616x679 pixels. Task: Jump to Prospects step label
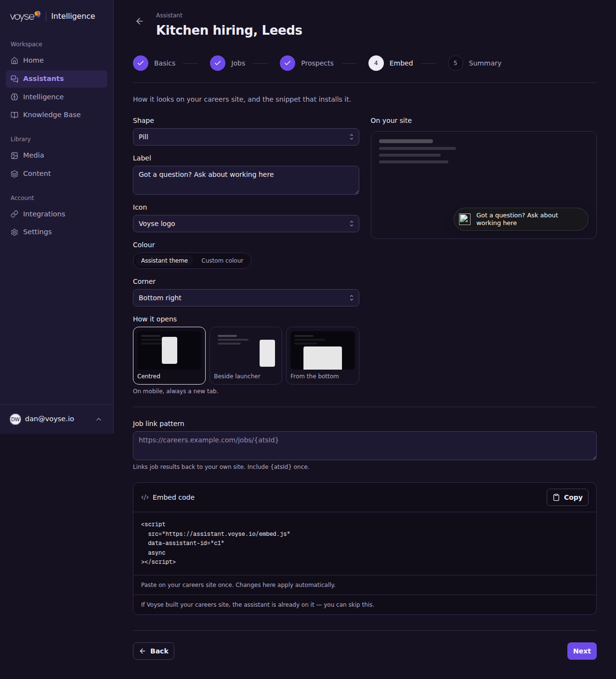tap(317, 63)
